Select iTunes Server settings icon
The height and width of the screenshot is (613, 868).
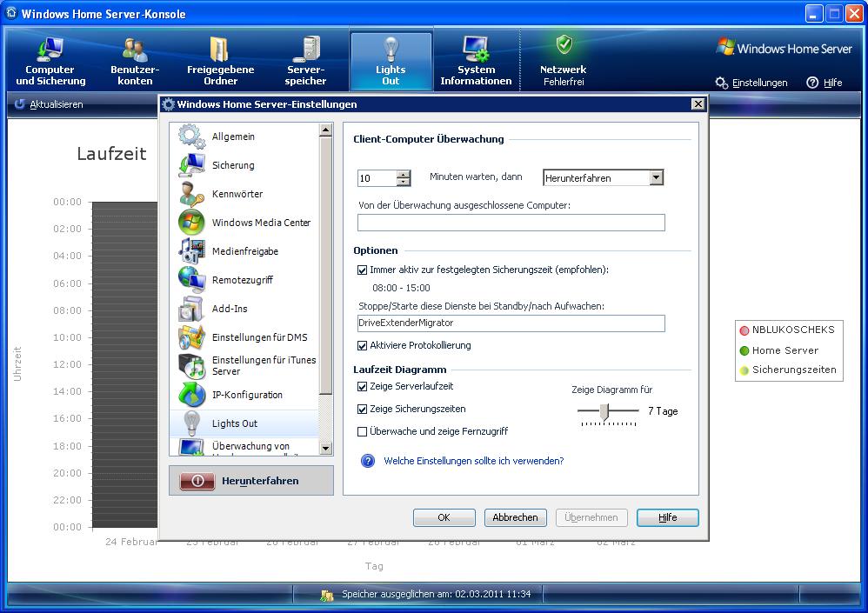[x=191, y=366]
